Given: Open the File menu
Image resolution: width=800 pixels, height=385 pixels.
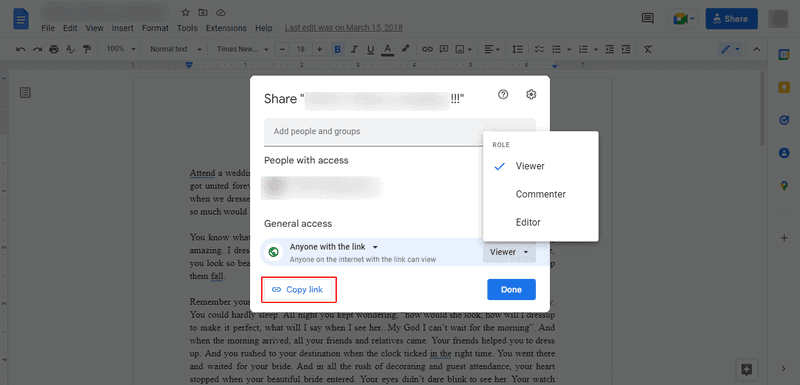Looking at the screenshot, I should click(48, 28).
